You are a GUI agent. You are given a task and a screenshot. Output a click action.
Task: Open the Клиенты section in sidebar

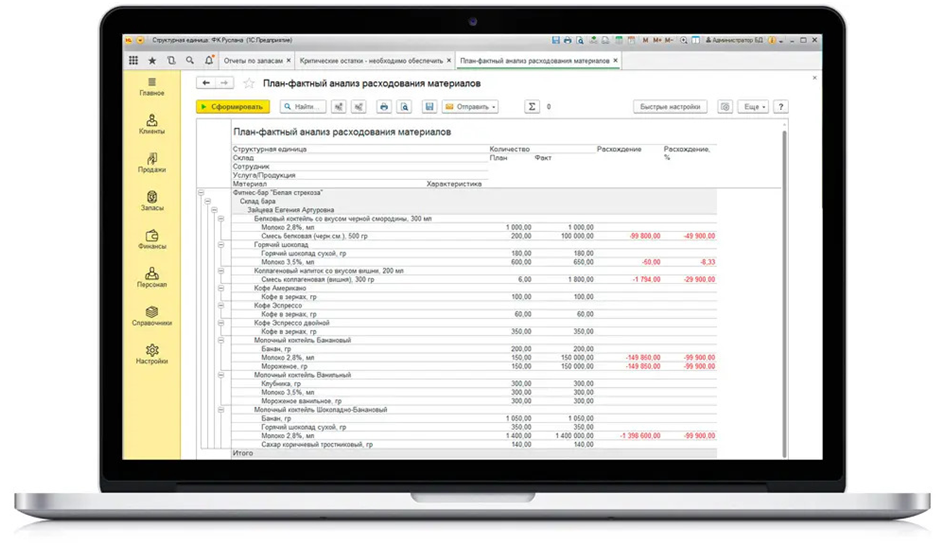(x=152, y=125)
